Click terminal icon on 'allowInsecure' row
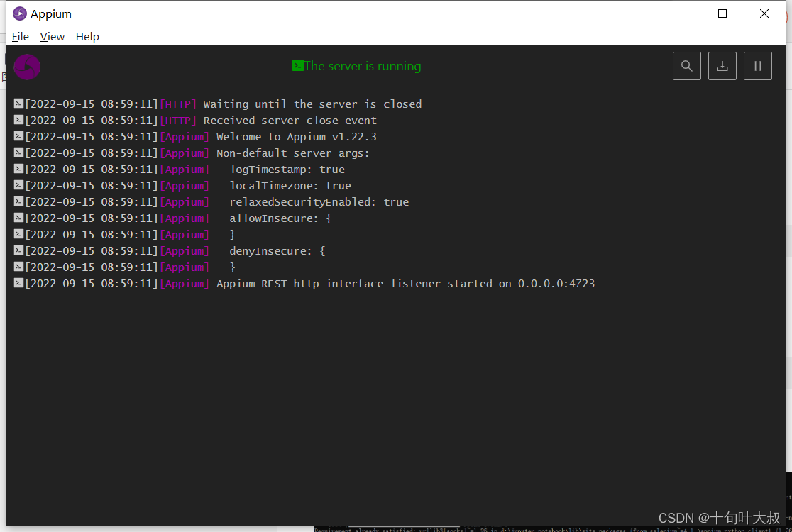The image size is (792, 532). (x=18, y=218)
